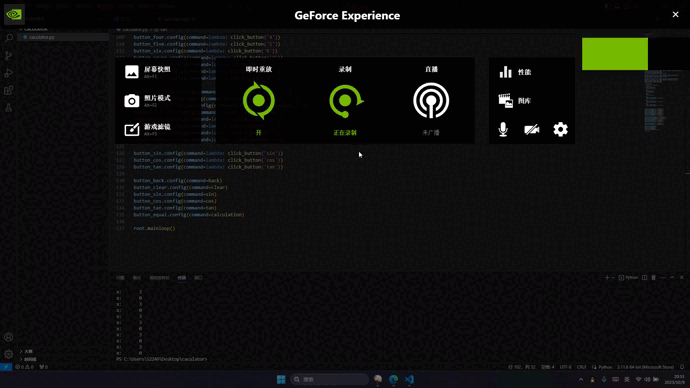690x388 pixels.
Task: Open errors and warnings count in the status bar
Action: [25, 367]
